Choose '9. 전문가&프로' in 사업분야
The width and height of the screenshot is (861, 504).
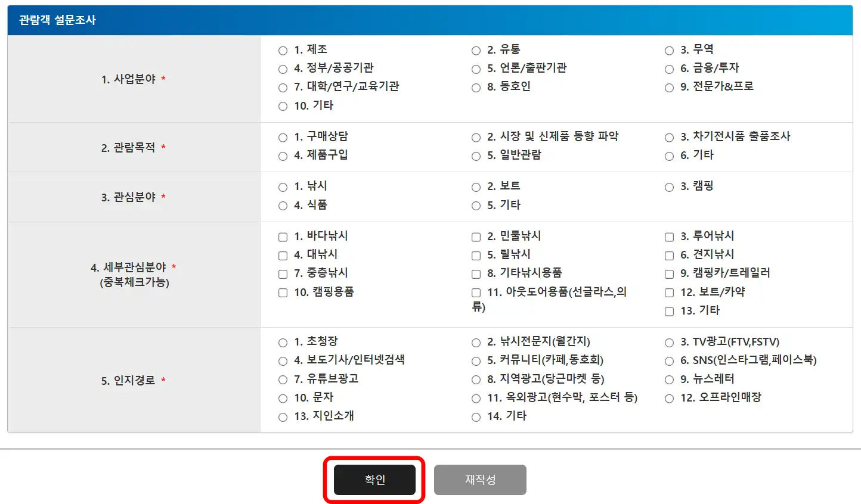(668, 87)
